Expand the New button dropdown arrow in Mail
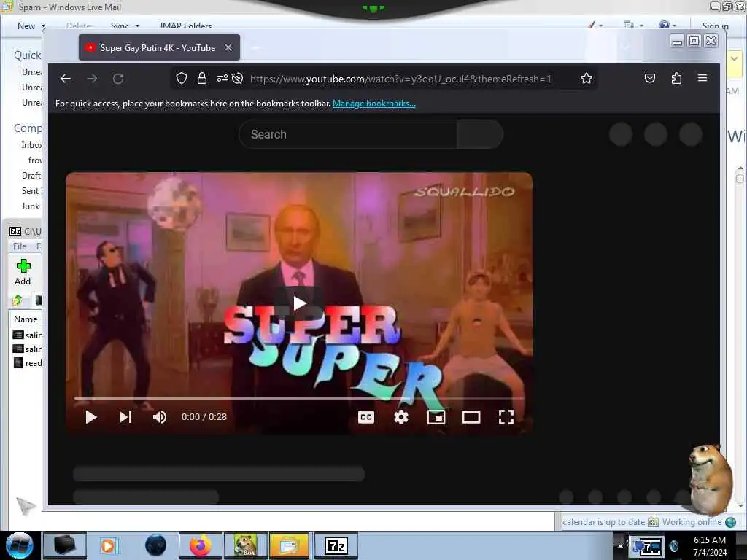Viewport: 747px width, 560px height. tap(43, 26)
